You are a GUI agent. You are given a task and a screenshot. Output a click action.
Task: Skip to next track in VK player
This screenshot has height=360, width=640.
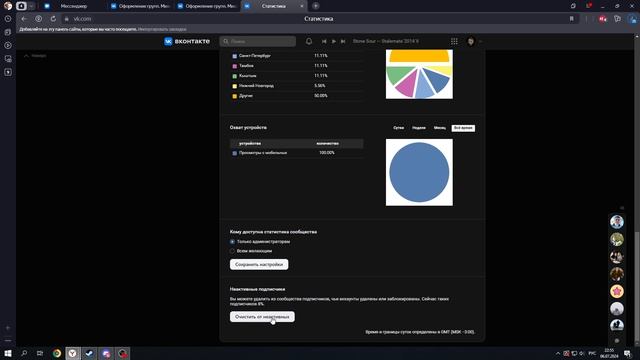coord(343,41)
